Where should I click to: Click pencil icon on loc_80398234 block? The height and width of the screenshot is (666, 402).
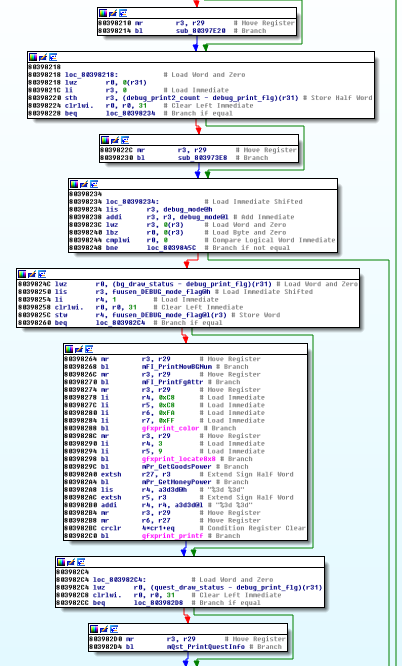(x=84, y=184)
